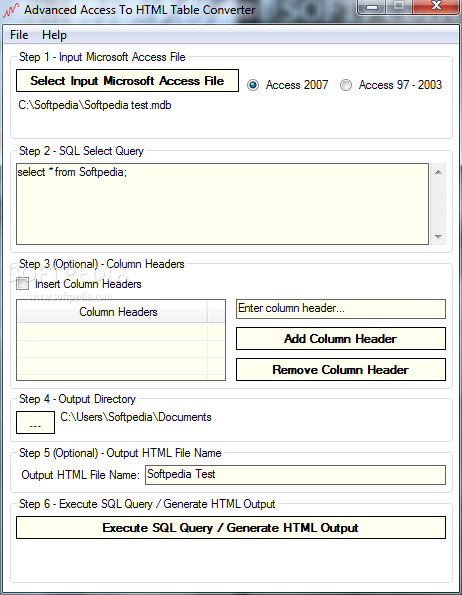The height and width of the screenshot is (595, 462).
Task: Open the File menu
Action: click(x=19, y=35)
